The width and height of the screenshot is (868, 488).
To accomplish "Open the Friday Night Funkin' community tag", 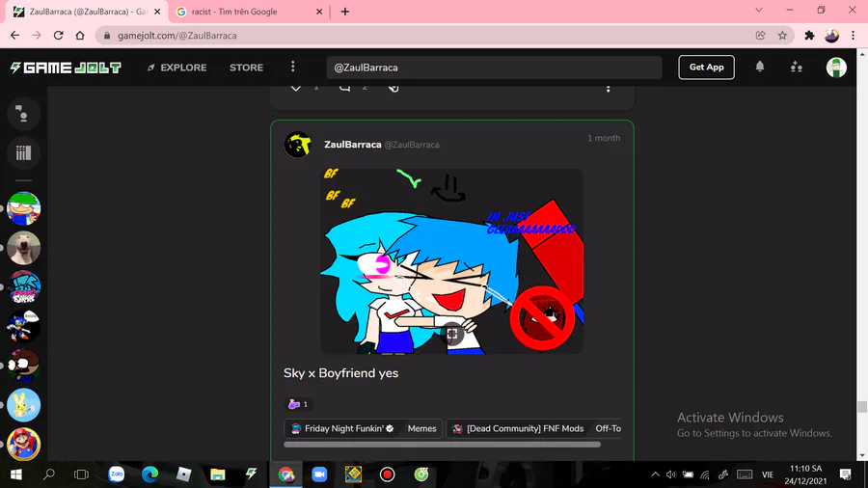I will click(343, 428).
